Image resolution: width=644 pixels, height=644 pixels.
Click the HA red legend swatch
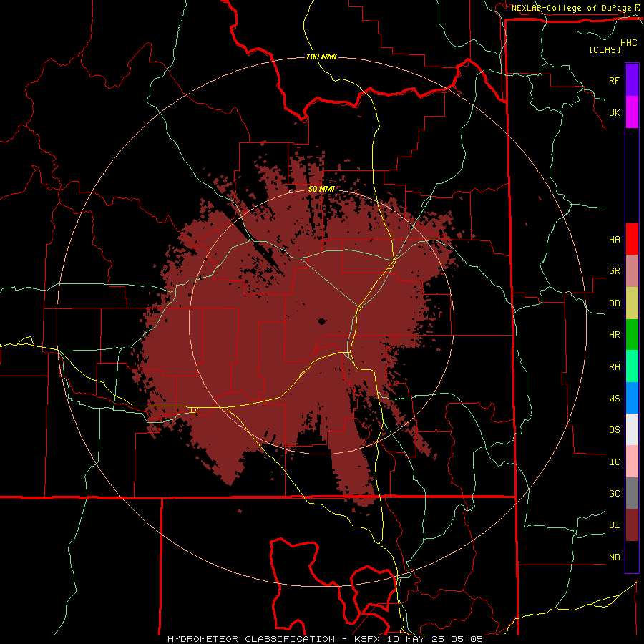click(x=632, y=239)
